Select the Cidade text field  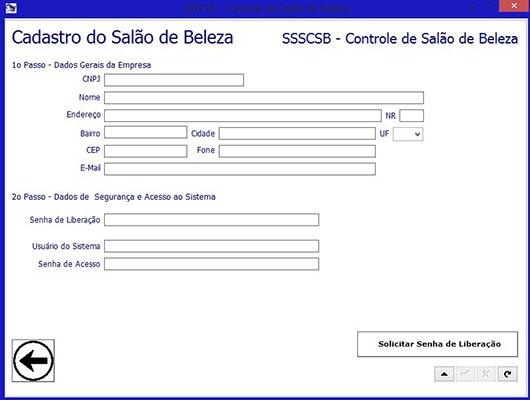[297, 134]
